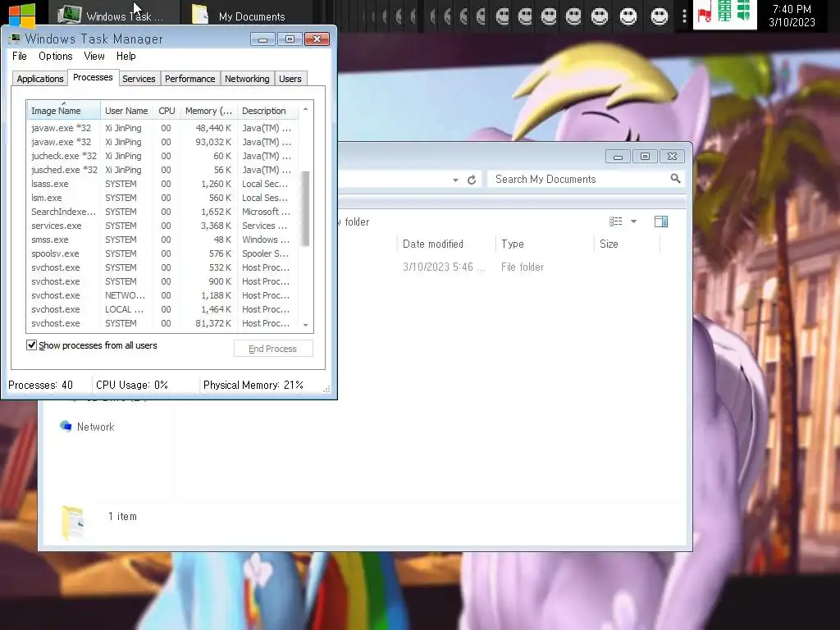Select the services.exe process row
The width and height of the screenshot is (840, 630).
click(163, 226)
